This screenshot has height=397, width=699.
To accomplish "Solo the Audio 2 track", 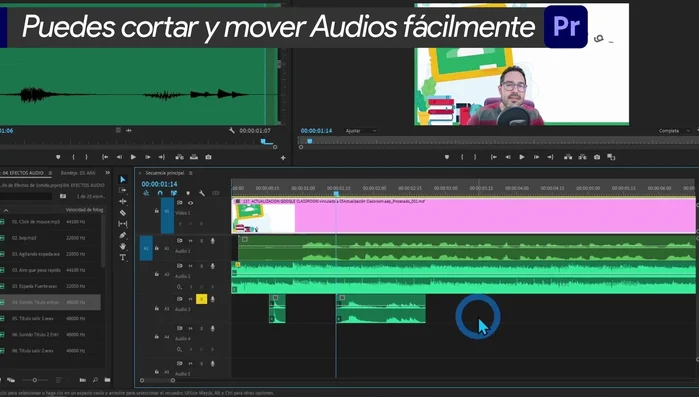I will point(201,266).
